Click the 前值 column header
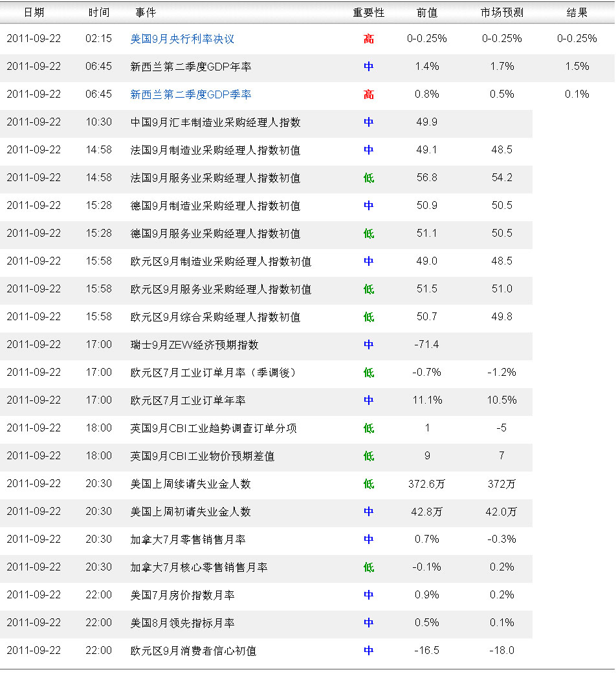616x674 pixels. [427, 12]
